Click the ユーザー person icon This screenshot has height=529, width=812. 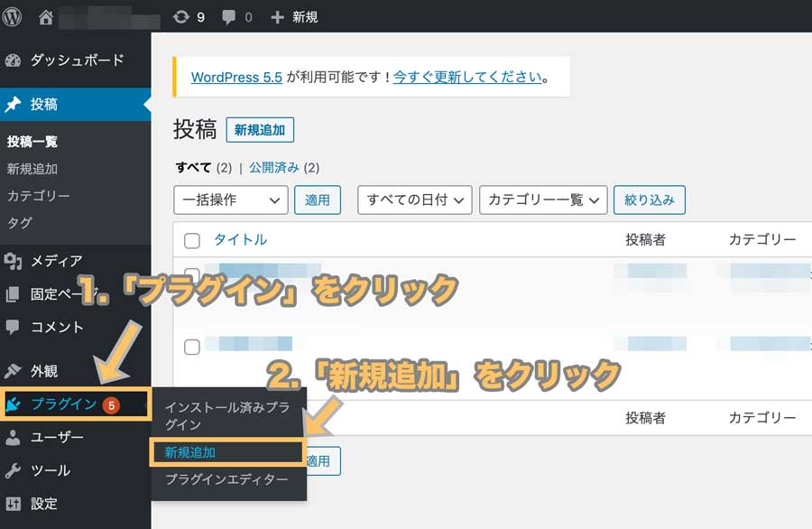[13, 437]
